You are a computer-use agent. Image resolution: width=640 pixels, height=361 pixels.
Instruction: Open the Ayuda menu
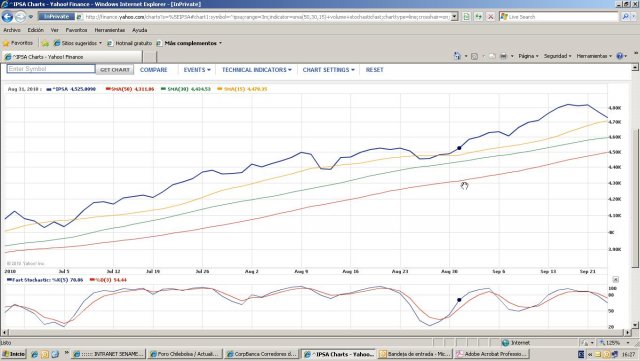(140, 30)
